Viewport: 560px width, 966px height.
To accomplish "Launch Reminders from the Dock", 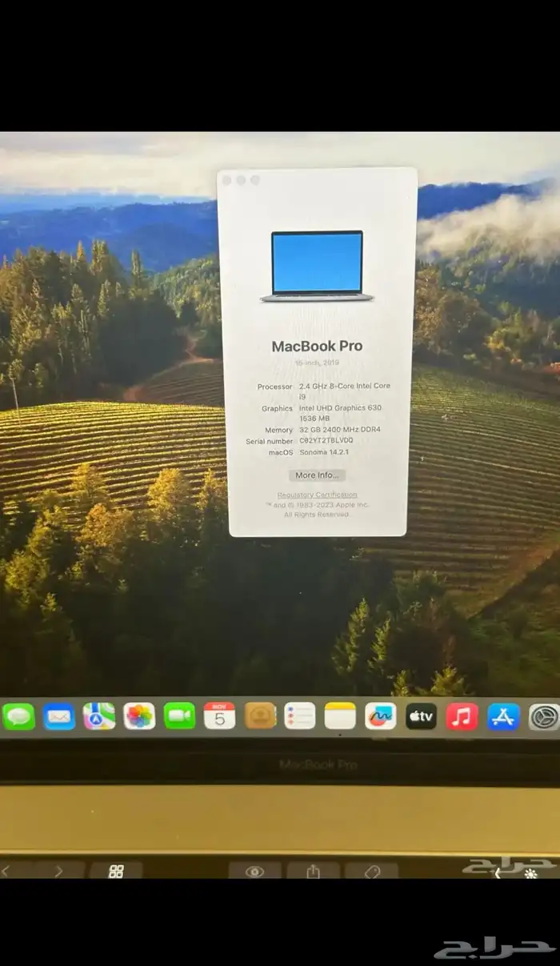I will click(300, 715).
